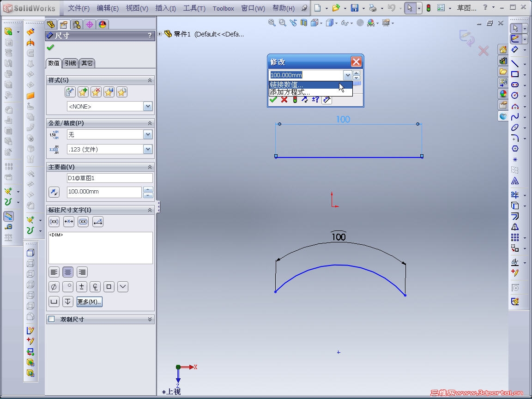Click the 100.000mm primary value field
Viewport: 532px width, 399px height.
tap(104, 192)
